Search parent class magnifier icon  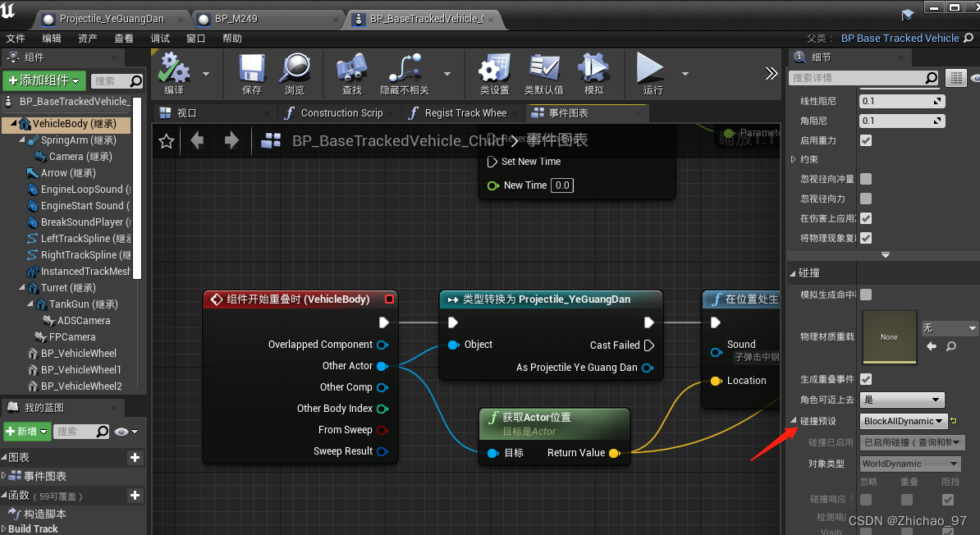(969, 38)
